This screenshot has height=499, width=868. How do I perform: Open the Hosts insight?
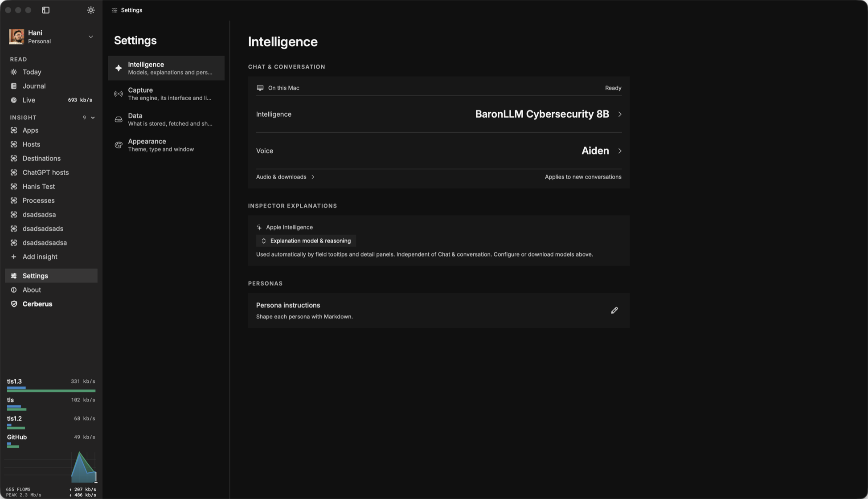point(51,144)
